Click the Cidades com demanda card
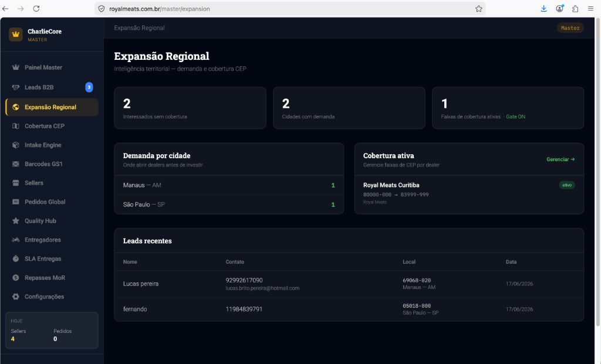This screenshot has height=364, width=601. coord(349,108)
